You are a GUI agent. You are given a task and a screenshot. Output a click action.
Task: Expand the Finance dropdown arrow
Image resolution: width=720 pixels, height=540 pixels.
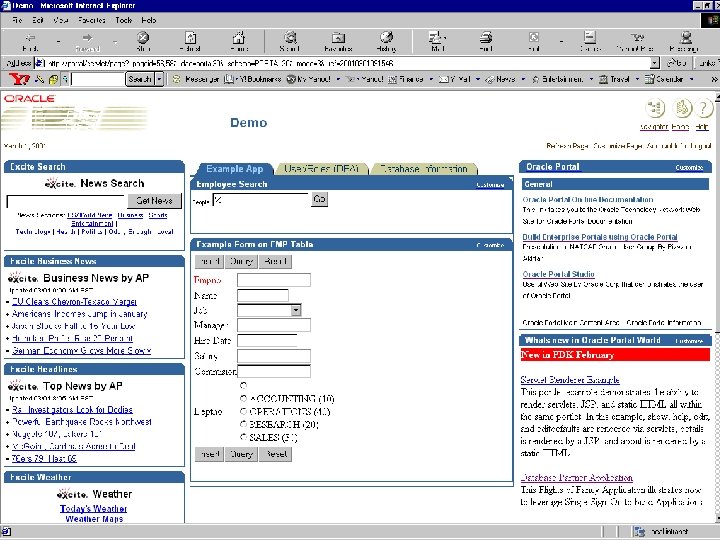click(x=431, y=79)
